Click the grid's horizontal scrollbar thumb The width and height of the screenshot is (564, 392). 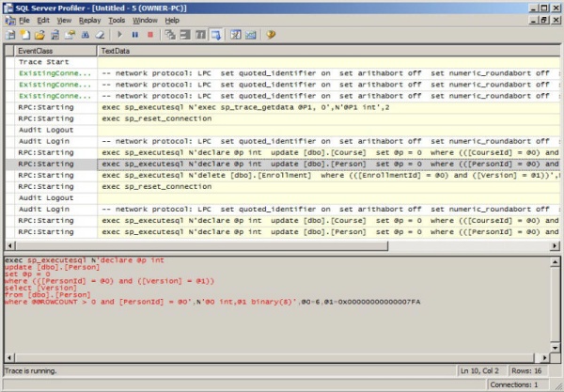(201, 246)
